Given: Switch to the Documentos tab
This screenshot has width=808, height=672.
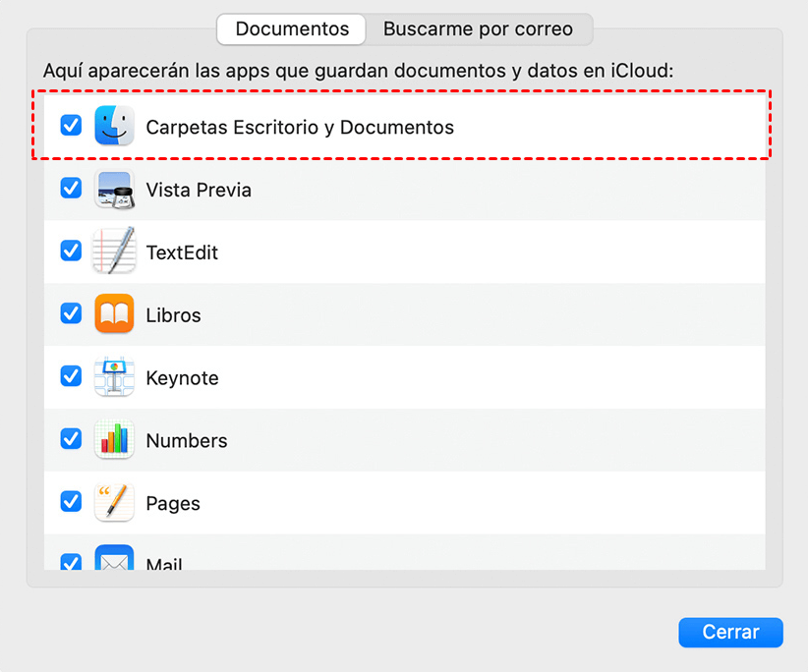Looking at the screenshot, I should (292, 29).
